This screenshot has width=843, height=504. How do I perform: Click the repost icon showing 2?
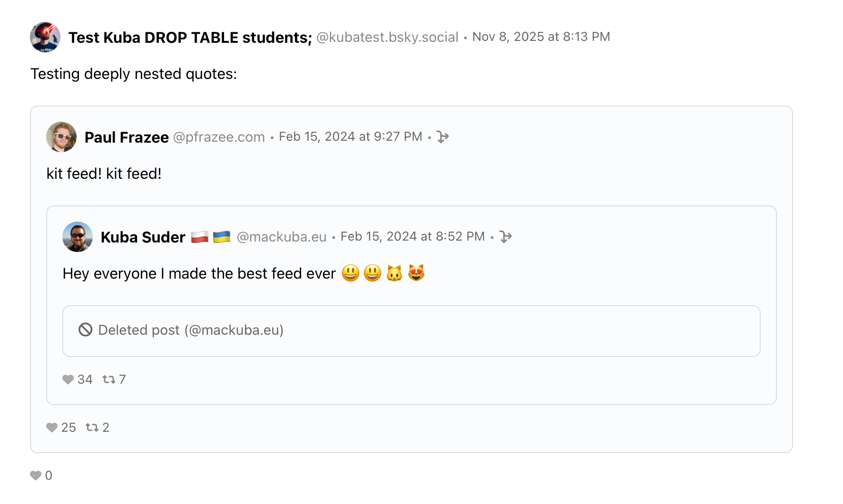92,427
